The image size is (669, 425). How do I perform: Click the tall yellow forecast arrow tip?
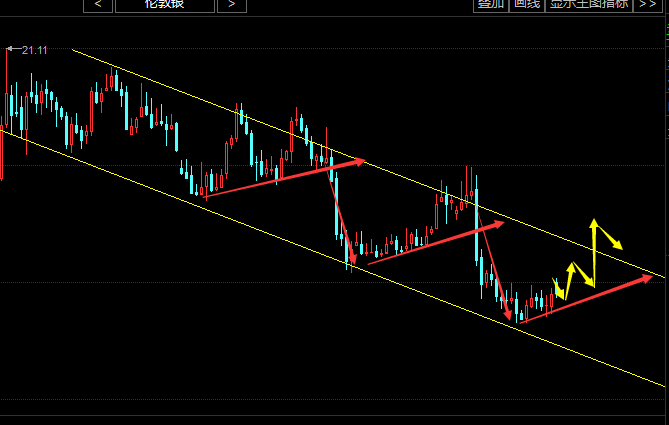(x=593, y=222)
